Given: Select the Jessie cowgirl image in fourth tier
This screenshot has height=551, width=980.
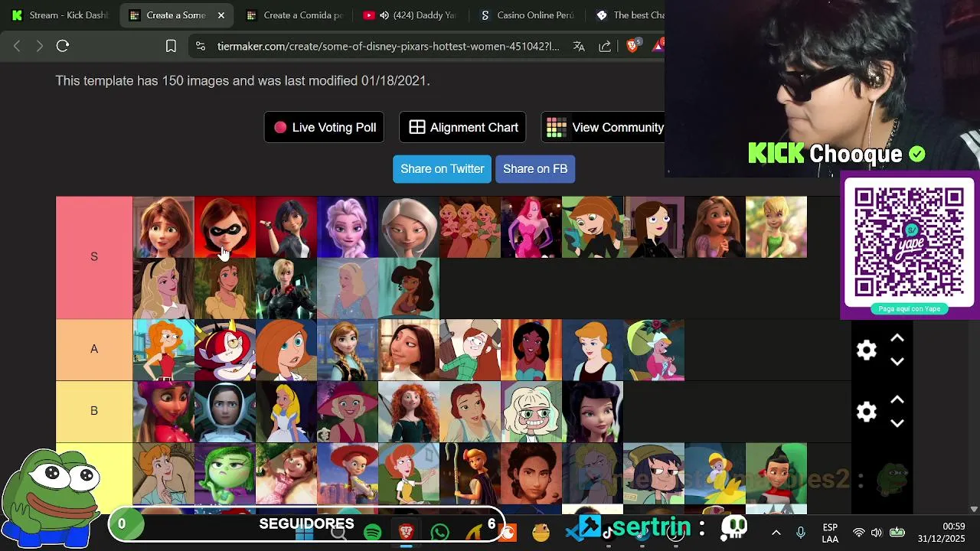Looking at the screenshot, I should pos(348,474).
